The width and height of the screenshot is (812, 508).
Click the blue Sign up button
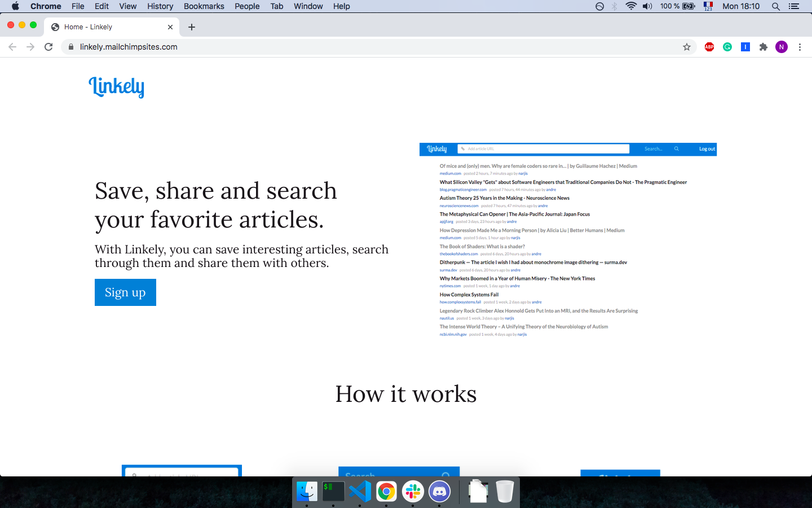click(125, 292)
